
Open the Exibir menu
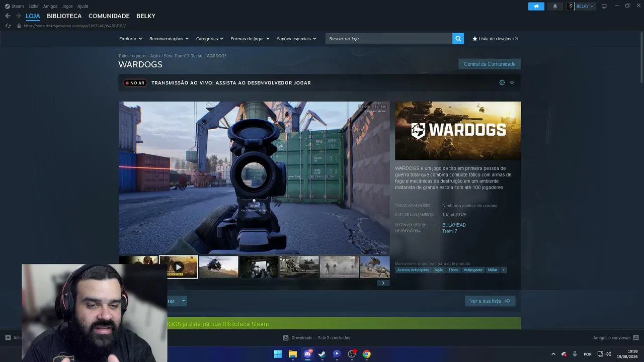(x=33, y=6)
